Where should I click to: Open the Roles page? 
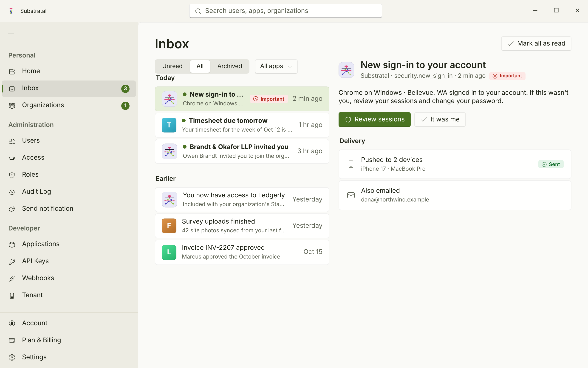pyautogui.click(x=69, y=175)
